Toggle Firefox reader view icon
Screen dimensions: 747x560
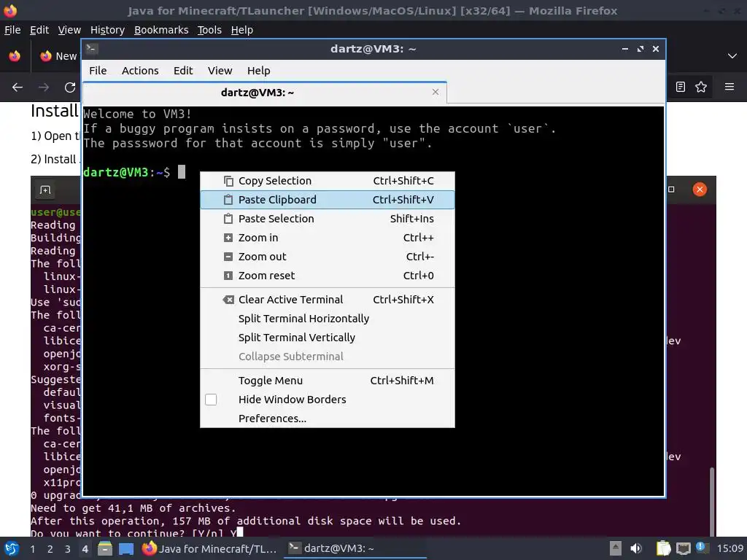(681, 87)
